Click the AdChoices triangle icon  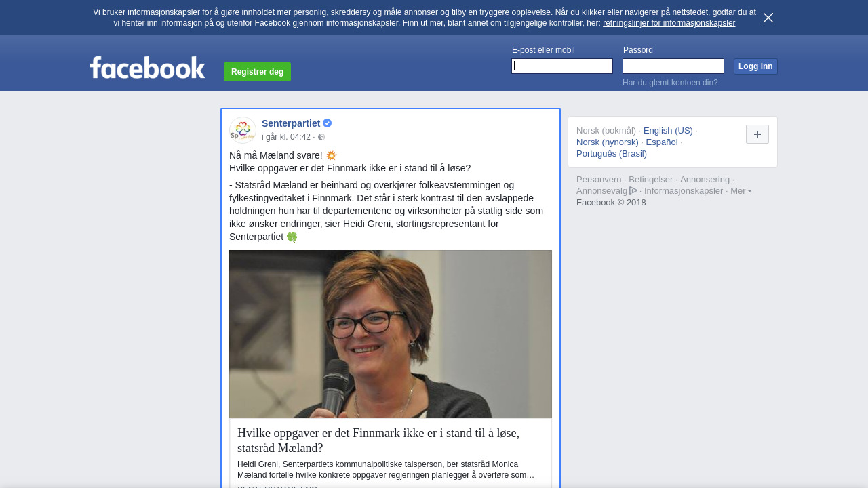[633, 190]
